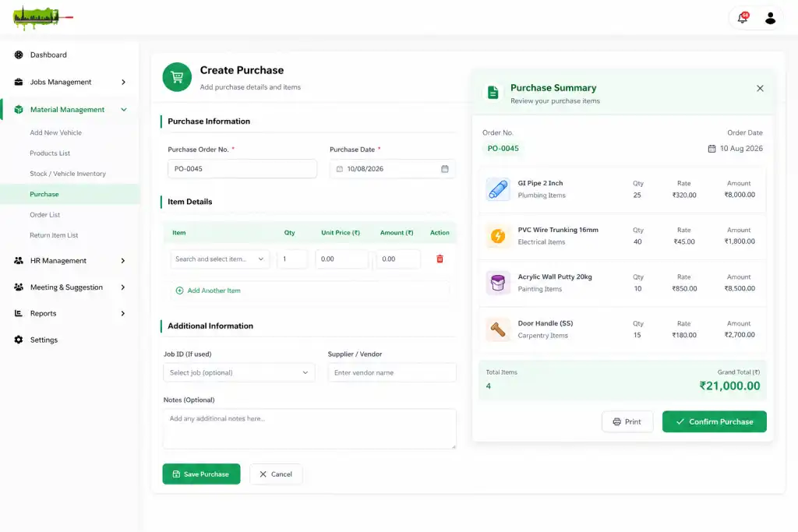Open the notifications bell

click(x=743, y=18)
